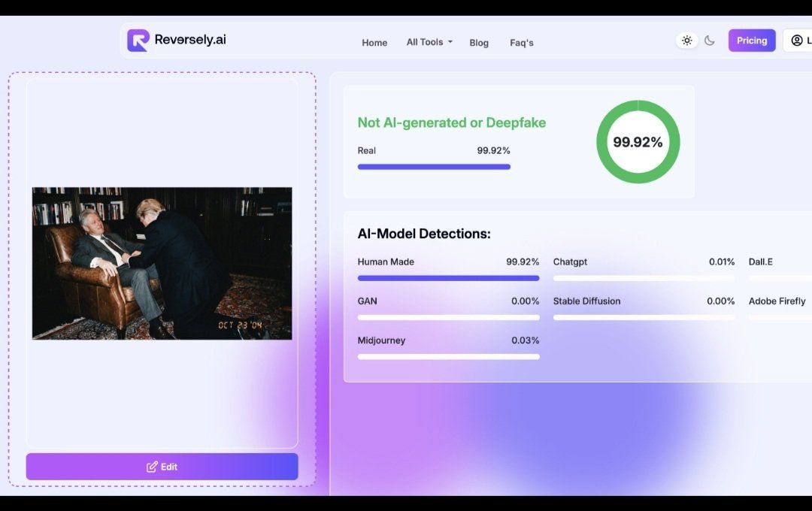Expand the All Tools dropdown arrow
812x511 pixels.
click(x=450, y=42)
